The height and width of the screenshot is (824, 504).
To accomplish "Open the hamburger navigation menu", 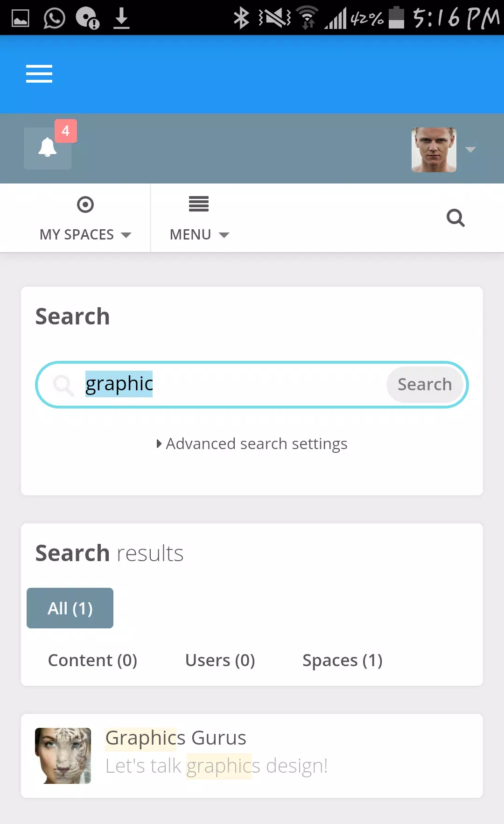I will point(39,74).
